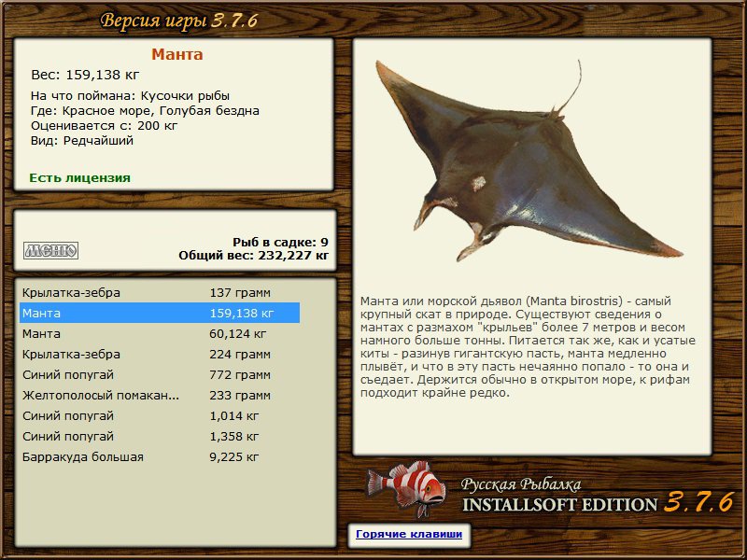Click the INSTALLSOFT EDITION text

coord(559,504)
